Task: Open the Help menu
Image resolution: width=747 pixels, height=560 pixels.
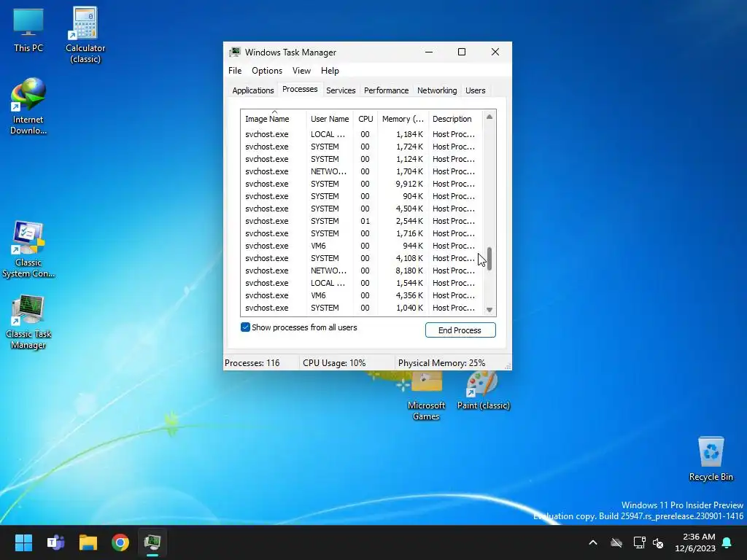Action: pyautogui.click(x=330, y=71)
